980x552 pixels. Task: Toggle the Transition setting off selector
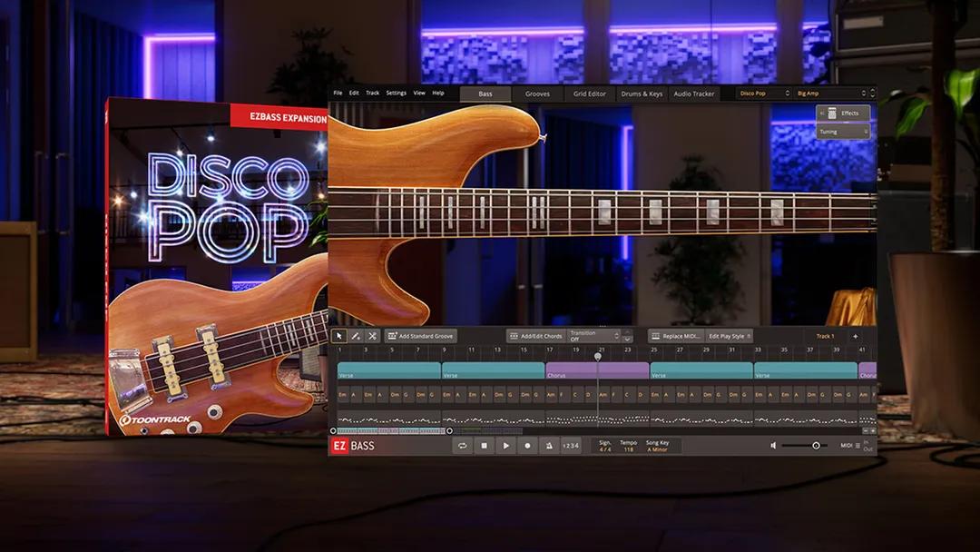point(590,335)
